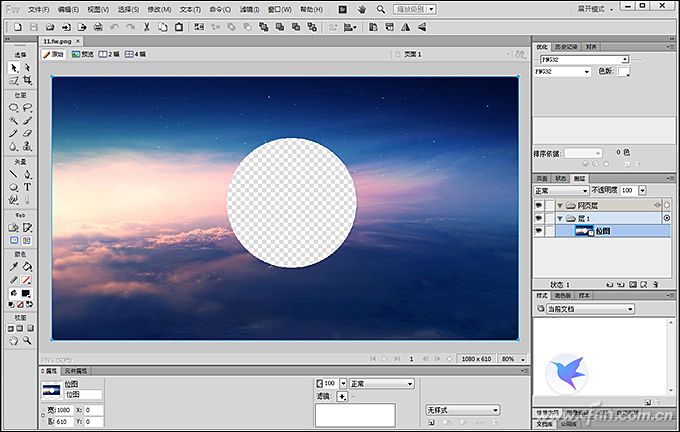Click the stroke color swatch in toolbox
680x432 pixels.
26,280
